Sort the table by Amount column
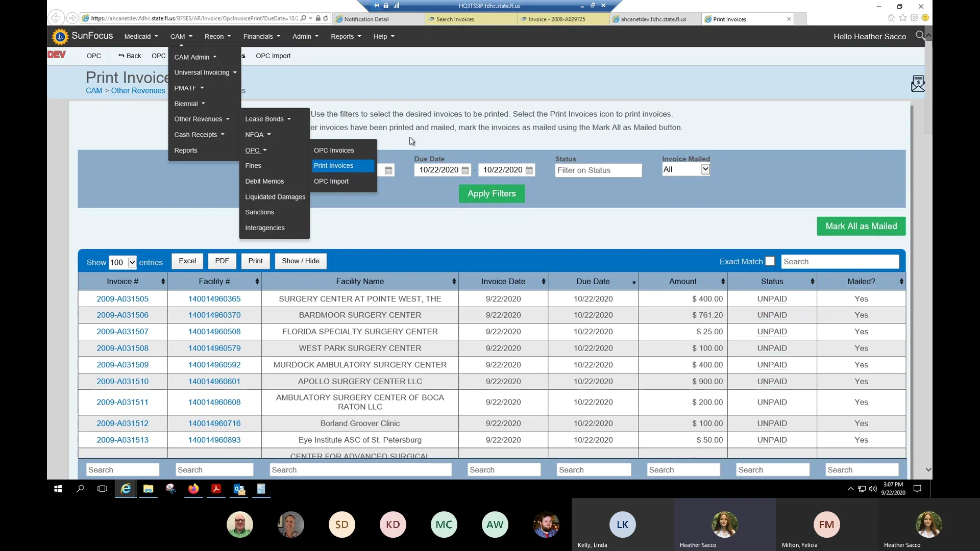This screenshot has width=980, height=551. click(682, 282)
